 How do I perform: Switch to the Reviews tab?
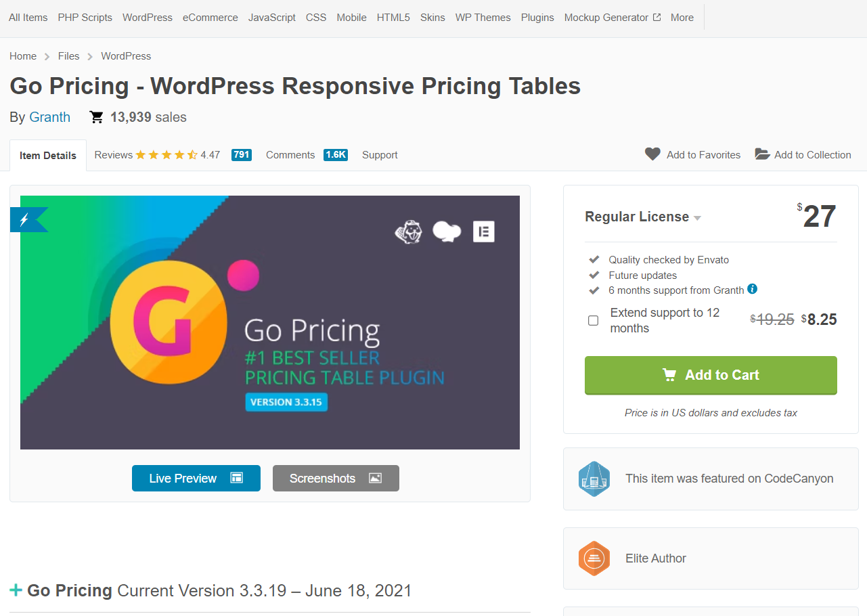pyautogui.click(x=114, y=154)
